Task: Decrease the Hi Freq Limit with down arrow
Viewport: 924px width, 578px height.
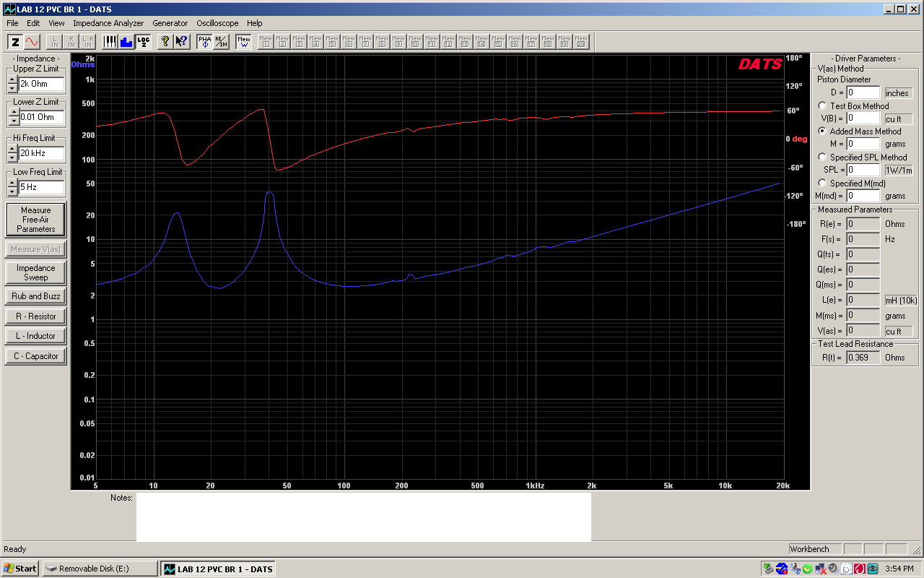Action: (x=12, y=158)
